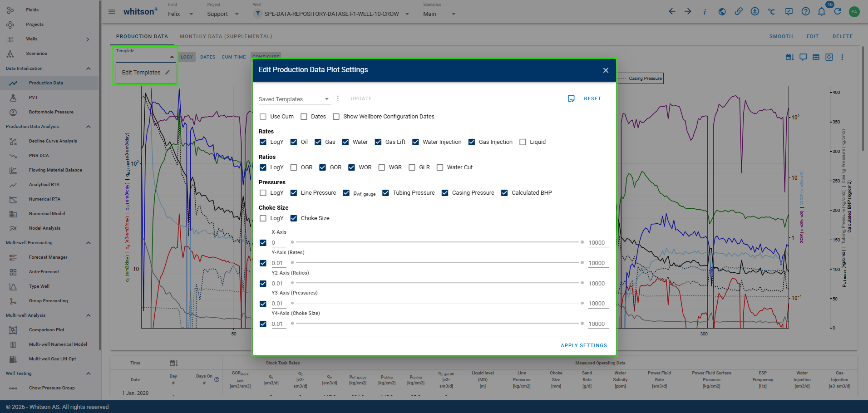Check Show Wellbore Configuration Dates
Viewport: 868px width, 413px height.
(x=336, y=117)
